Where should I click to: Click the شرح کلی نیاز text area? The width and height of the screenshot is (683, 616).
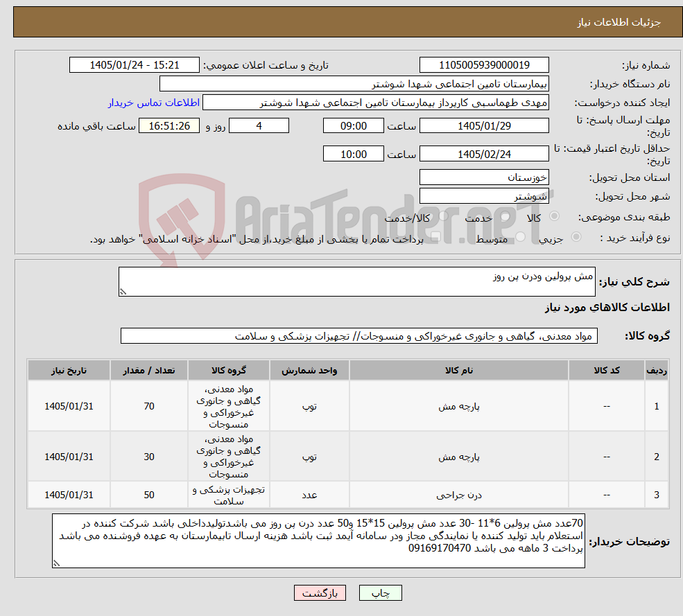pyautogui.click(x=356, y=281)
